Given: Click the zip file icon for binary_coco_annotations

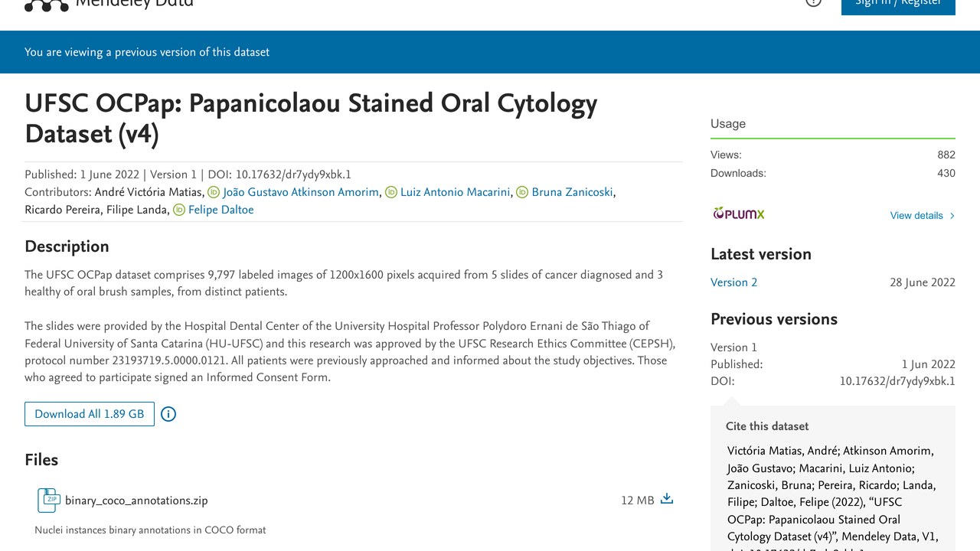Looking at the screenshot, I should (x=48, y=500).
